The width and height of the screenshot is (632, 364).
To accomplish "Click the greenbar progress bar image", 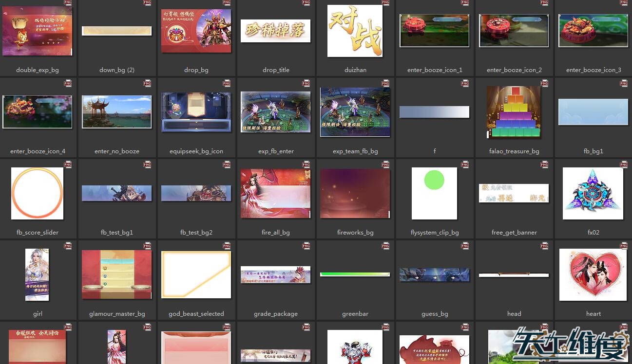I will (355, 274).
